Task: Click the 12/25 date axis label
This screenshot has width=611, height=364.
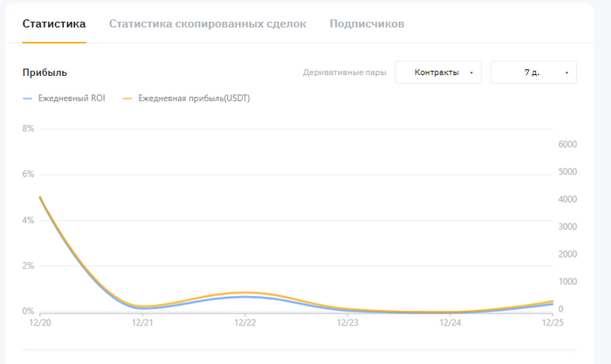Action: pyautogui.click(x=553, y=322)
